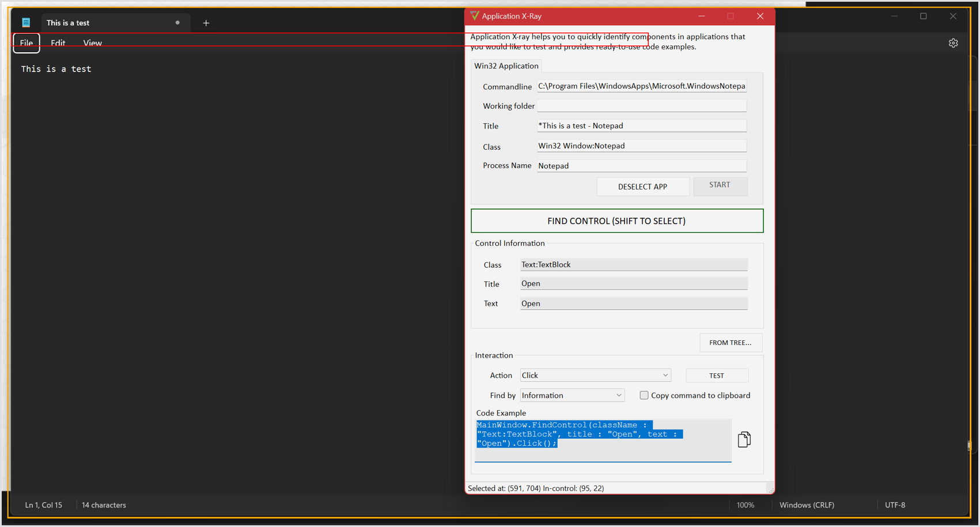Screen dimensions: 980x527
Task: Click the FROM TREE... button
Action: click(730, 343)
